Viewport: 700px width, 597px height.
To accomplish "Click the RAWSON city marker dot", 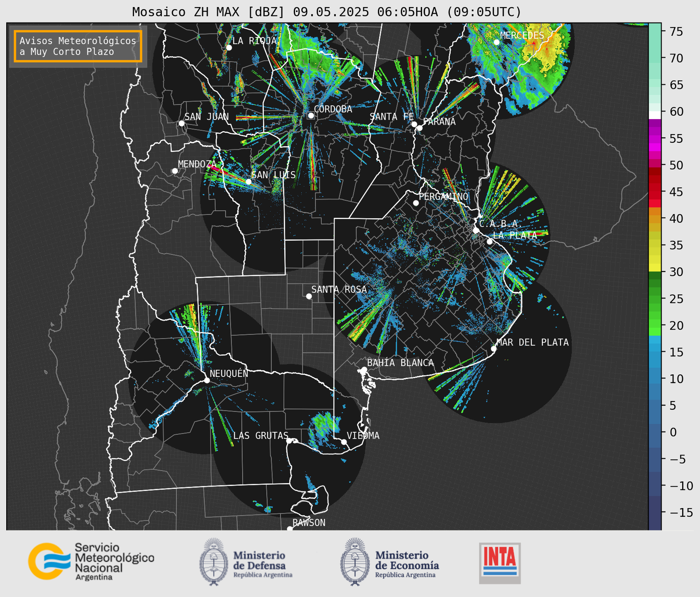I will [x=290, y=529].
